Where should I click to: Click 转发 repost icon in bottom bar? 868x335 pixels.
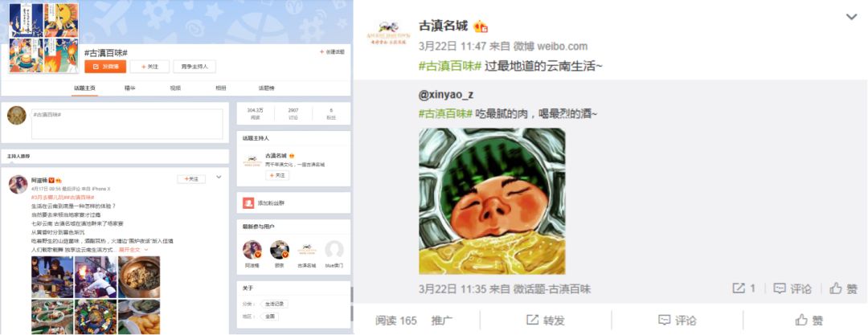(x=533, y=320)
